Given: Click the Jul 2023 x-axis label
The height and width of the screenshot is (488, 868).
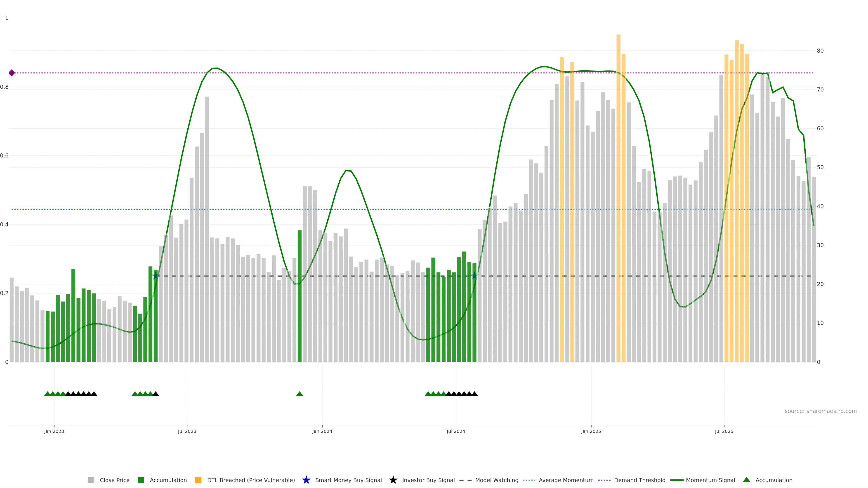Looking at the screenshot, I should point(187,431).
